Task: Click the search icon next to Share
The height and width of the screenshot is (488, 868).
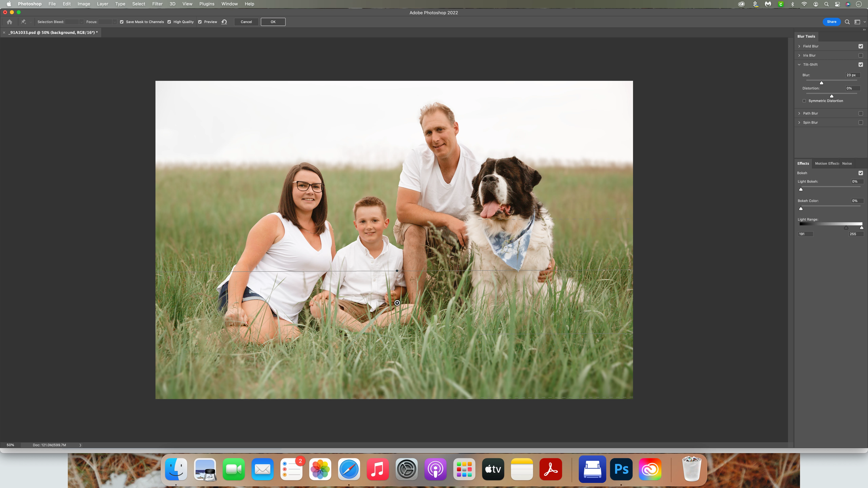Action: 847,22
